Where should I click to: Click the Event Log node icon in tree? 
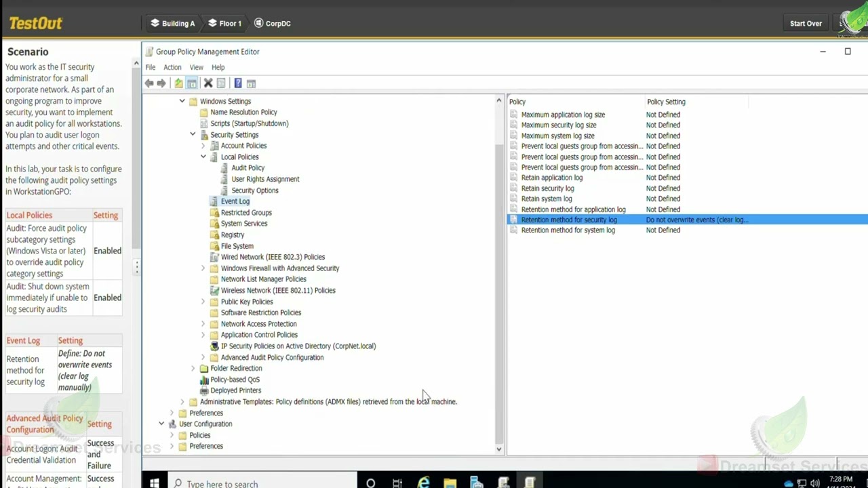pyautogui.click(x=214, y=201)
